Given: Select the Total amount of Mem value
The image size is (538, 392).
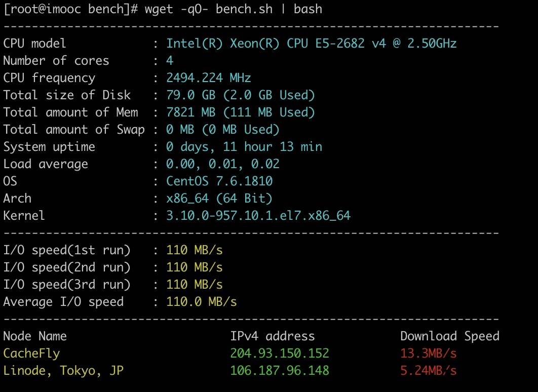Looking at the screenshot, I should [x=240, y=112].
